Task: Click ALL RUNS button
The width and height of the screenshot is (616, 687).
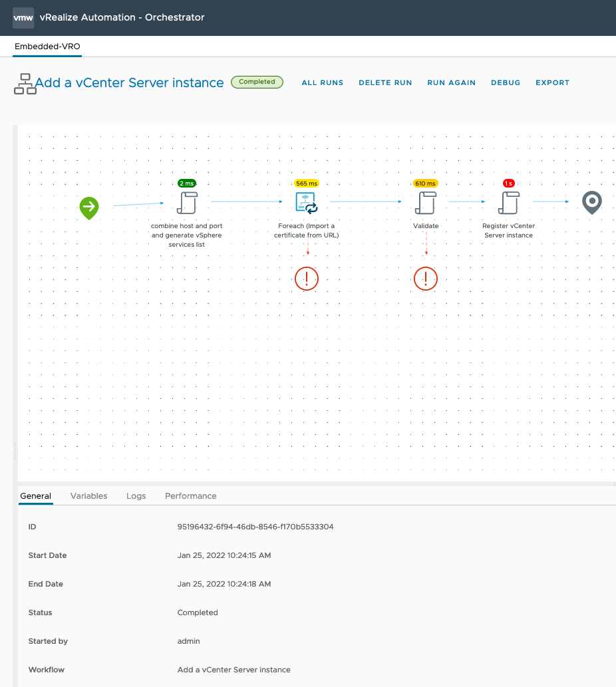Action: click(323, 83)
